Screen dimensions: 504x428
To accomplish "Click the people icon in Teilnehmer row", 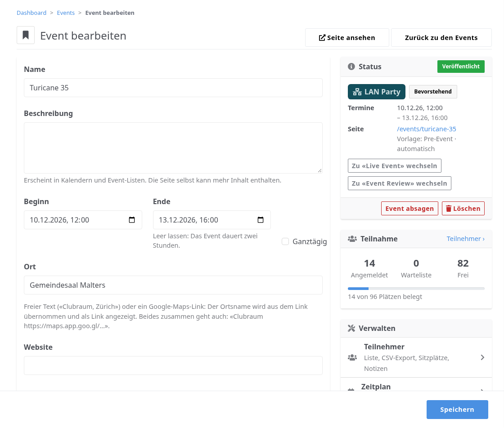I will pos(352,357).
